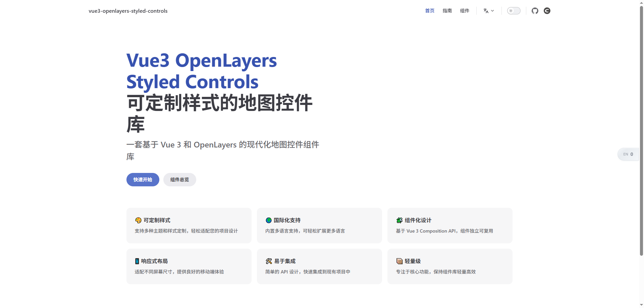Click the 易于集成 card title
This screenshot has height=308, width=644.
(285, 261)
